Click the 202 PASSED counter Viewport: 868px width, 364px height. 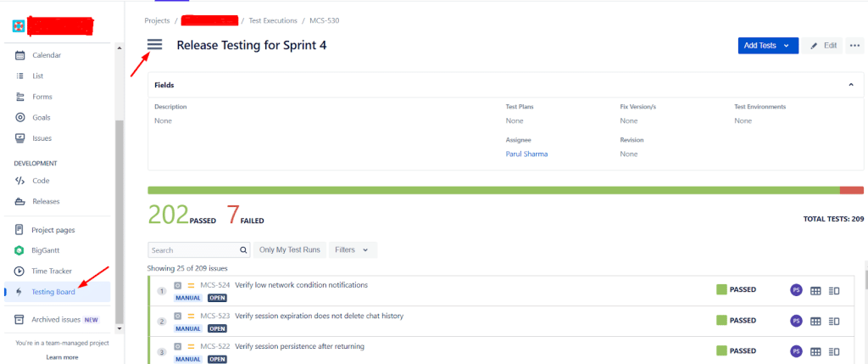(181, 216)
